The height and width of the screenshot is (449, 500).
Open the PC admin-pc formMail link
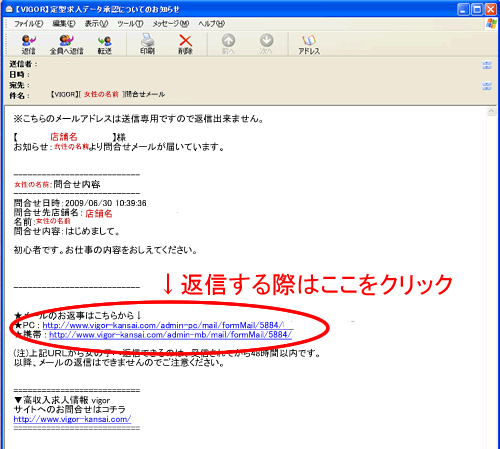[x=163, y=325]
